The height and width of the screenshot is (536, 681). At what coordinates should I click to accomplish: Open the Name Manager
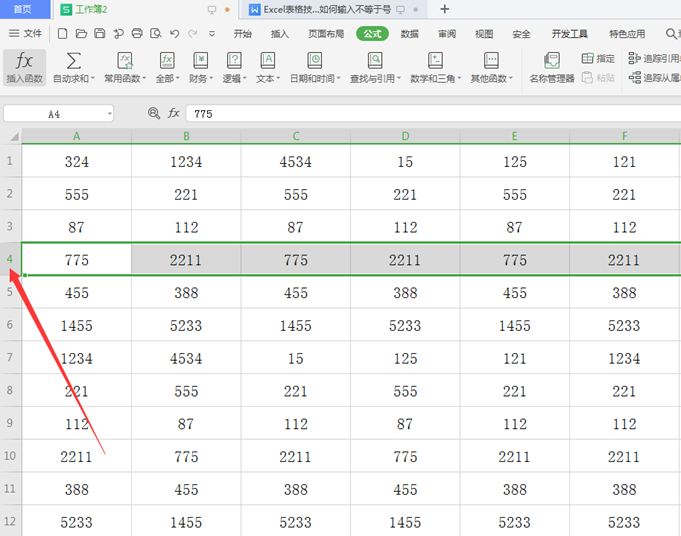552,67
